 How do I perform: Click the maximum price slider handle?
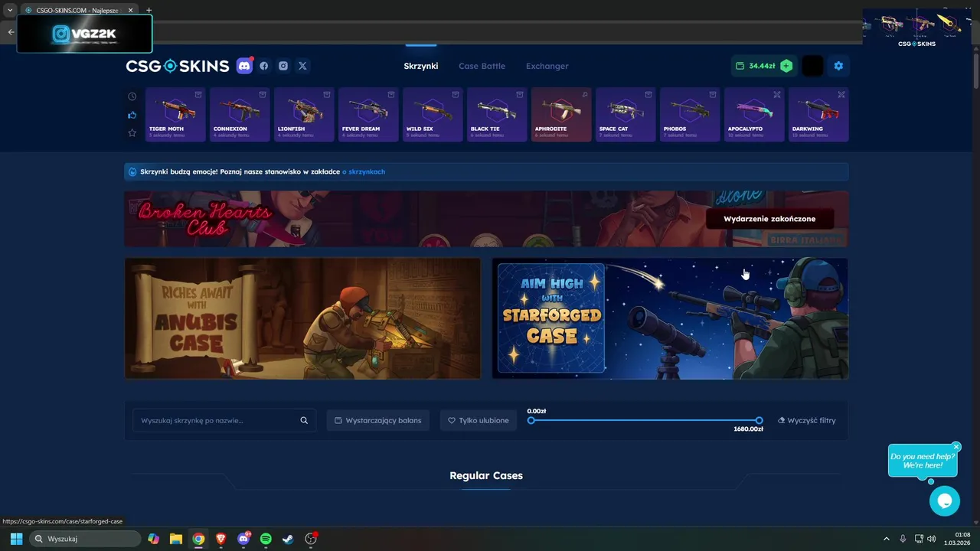(x=759, y=420)
